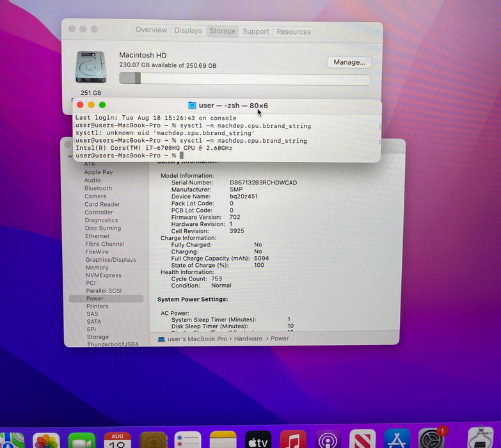Select Card Reader in the sidebar
The image size is (501, 448).
click(x=102, y=204)
